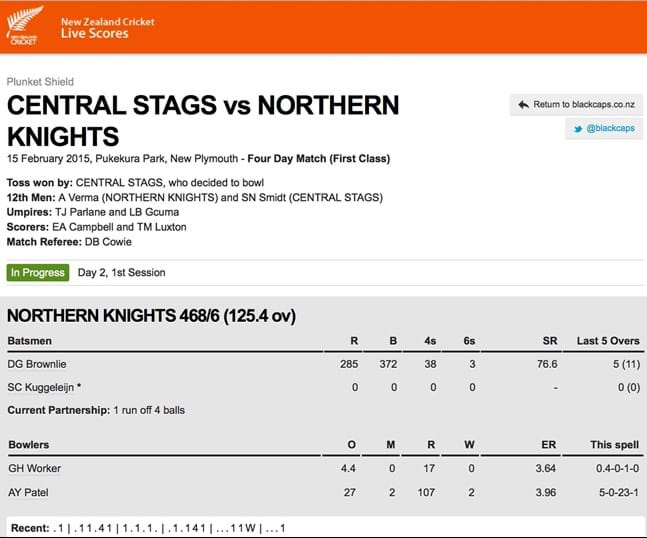Click the Current Partnership line
Screen dimensions: 647x538
(96, 411)
